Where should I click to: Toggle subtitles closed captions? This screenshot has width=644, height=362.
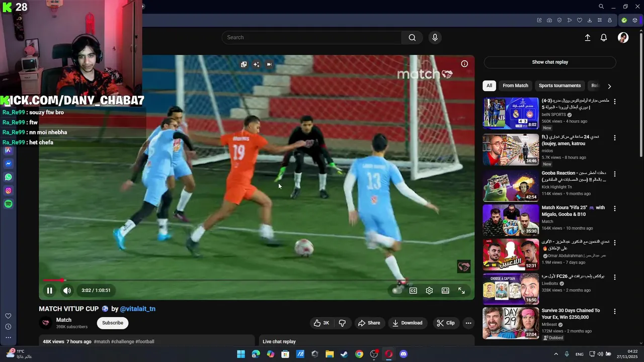point(413,291)
